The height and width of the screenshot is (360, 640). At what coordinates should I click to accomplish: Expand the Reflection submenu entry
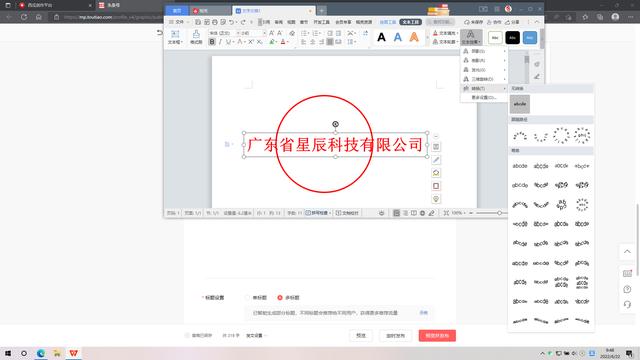click(x=484, y=60)
